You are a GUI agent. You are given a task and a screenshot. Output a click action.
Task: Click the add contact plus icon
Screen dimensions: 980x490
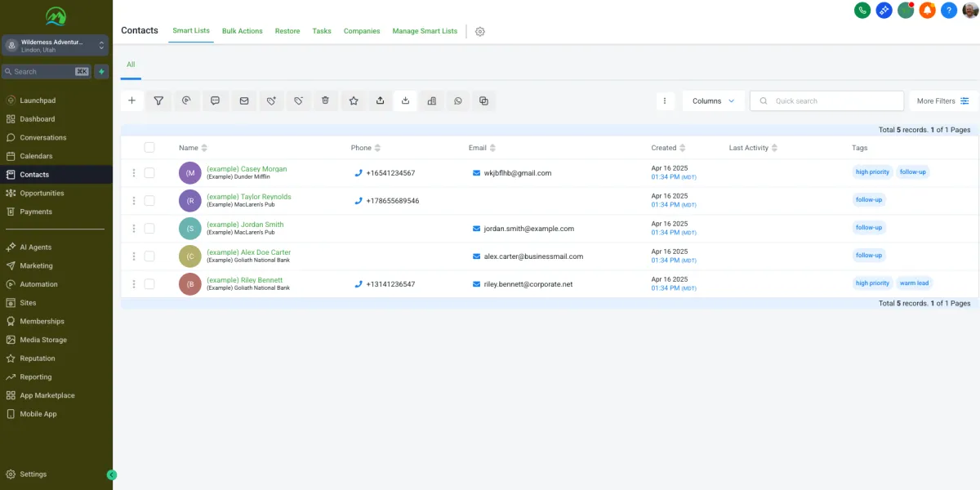131,100
